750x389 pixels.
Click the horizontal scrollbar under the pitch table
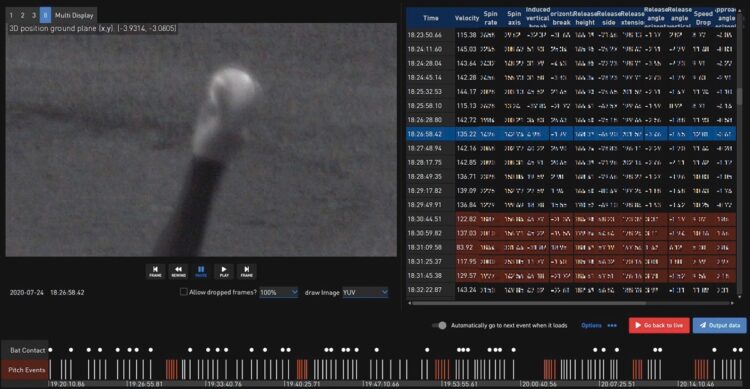point(529,303)
